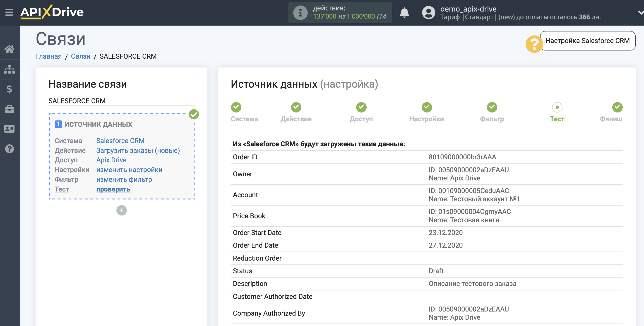Click the Финиш step check circle

[617, 107]
